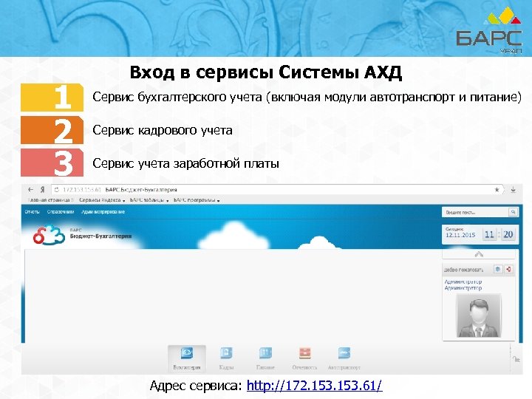This screenshot has height=399, width=532.
Task: Open the Отчетность module icon
Action: (x=304, y=358)
